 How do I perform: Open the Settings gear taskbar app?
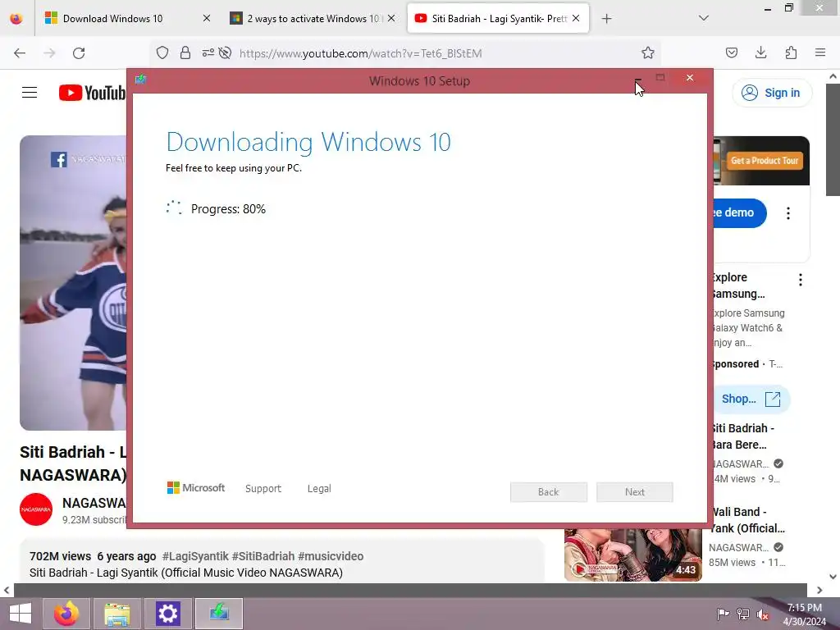point(167,614)
